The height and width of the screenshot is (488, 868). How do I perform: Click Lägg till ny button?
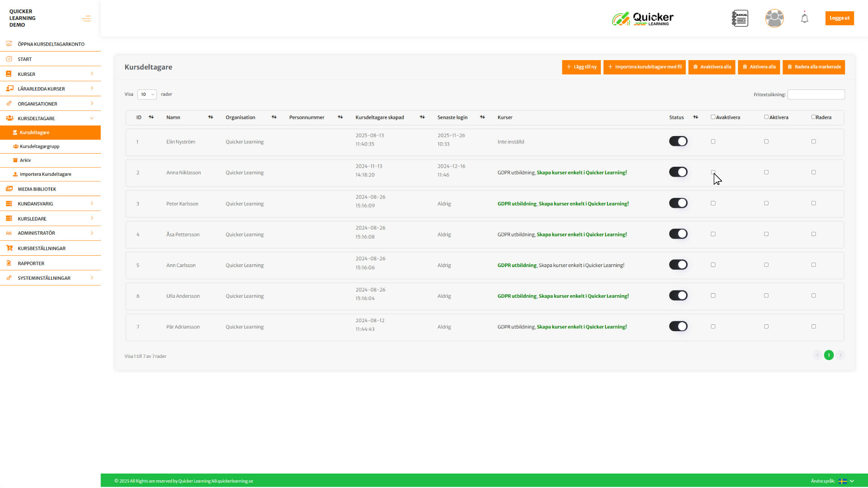[x=581, y=67]
